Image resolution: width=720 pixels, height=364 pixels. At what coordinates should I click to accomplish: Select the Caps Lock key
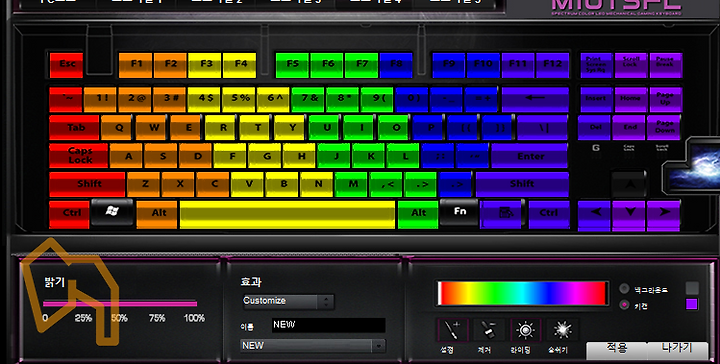tap(79, 156)
